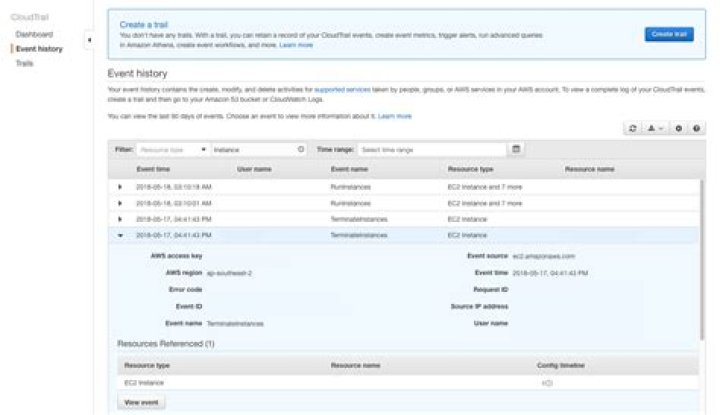
Task: Click the ec2.amazonaws.com event source value
Action: coord(543,256)
